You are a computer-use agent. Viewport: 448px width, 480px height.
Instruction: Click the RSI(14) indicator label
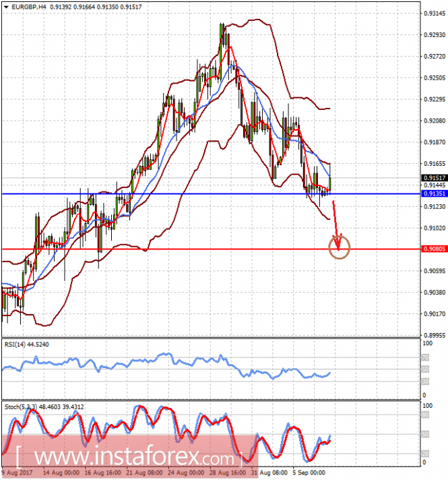coord(27,344)
